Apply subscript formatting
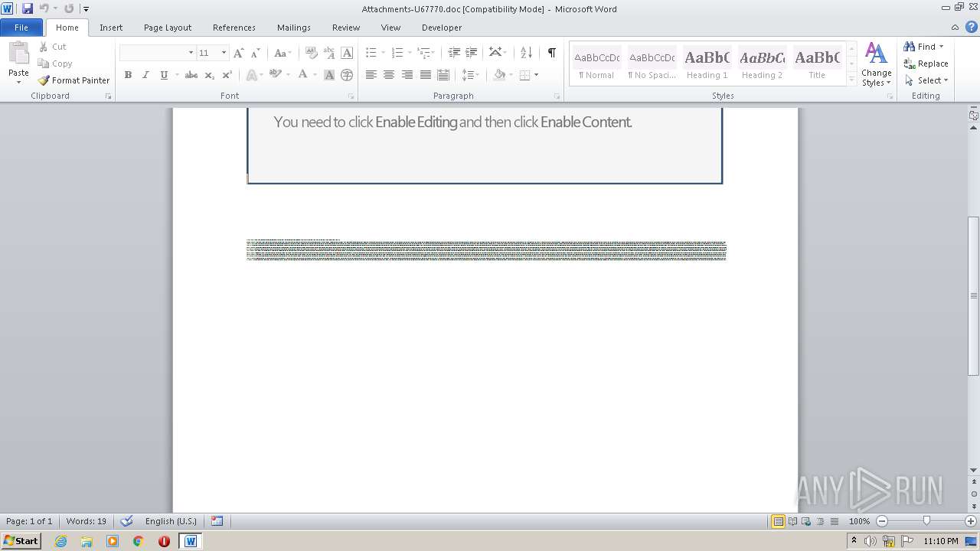This screenshot has width=980, height=551. tap(210, 75)
